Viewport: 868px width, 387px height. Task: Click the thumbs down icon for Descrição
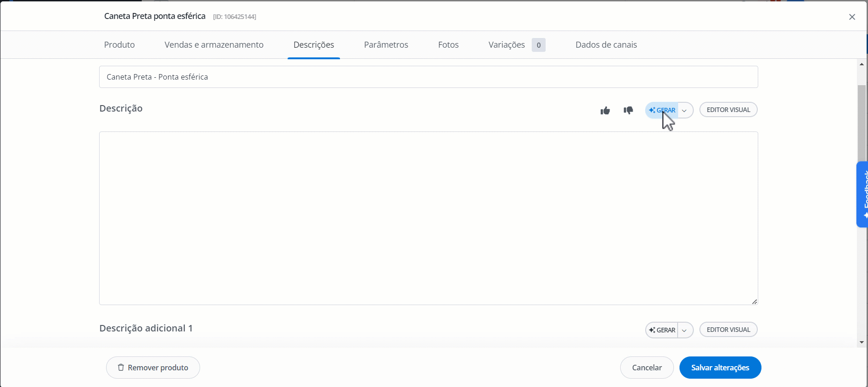click(x=628, y=110)
